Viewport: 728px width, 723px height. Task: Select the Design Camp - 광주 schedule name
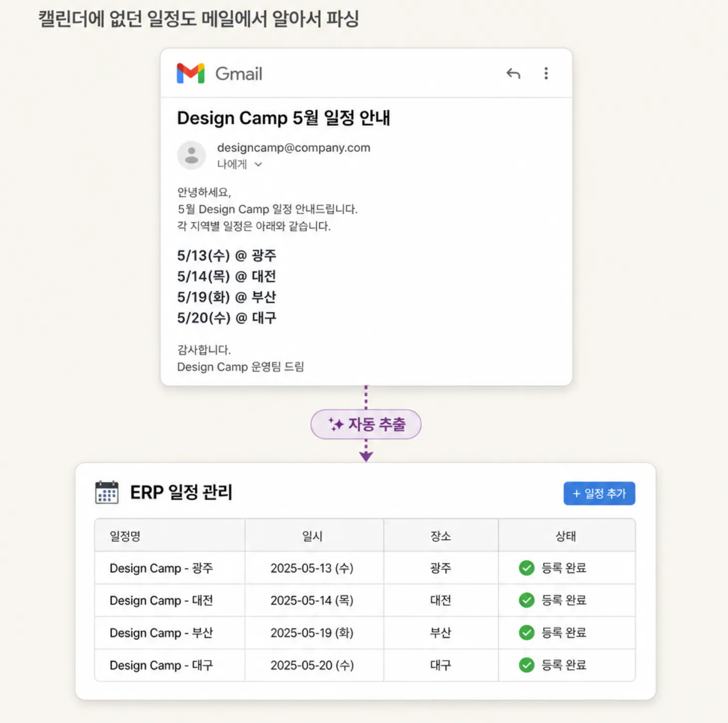161,568
